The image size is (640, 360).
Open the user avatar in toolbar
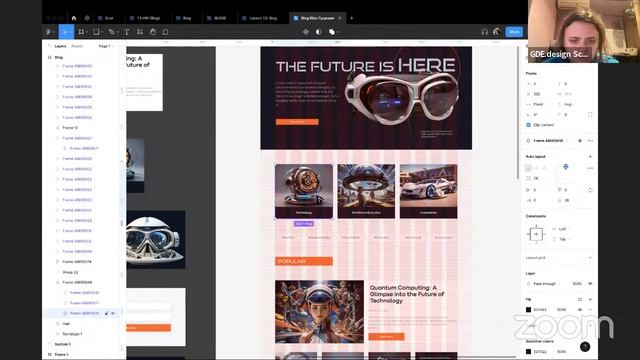497,32
